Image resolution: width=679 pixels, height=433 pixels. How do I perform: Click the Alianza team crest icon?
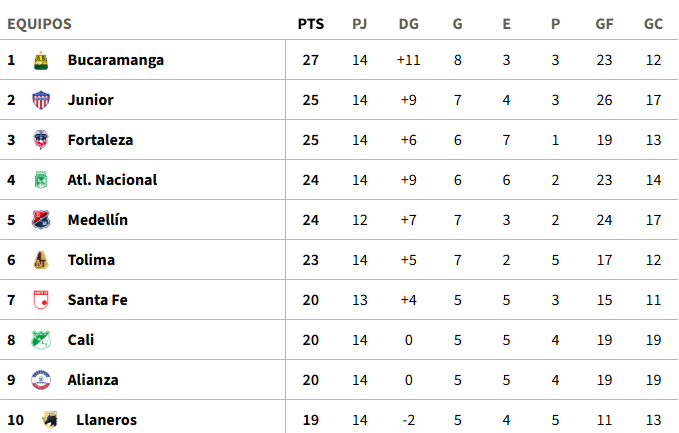coord(41,380)
